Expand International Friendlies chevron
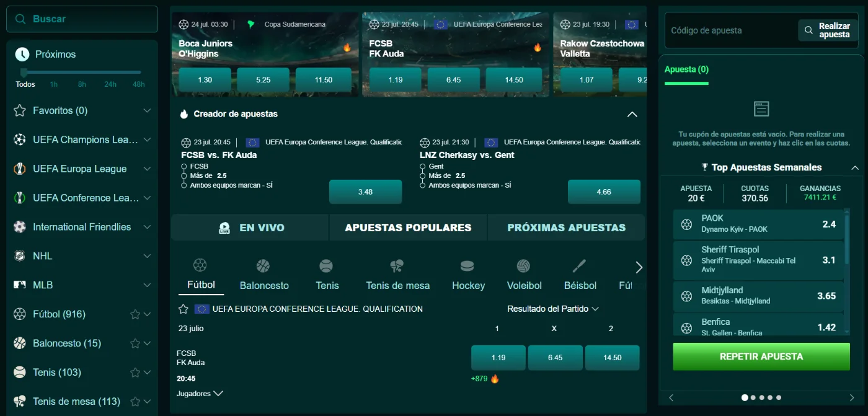 click(x=147, y=227)
